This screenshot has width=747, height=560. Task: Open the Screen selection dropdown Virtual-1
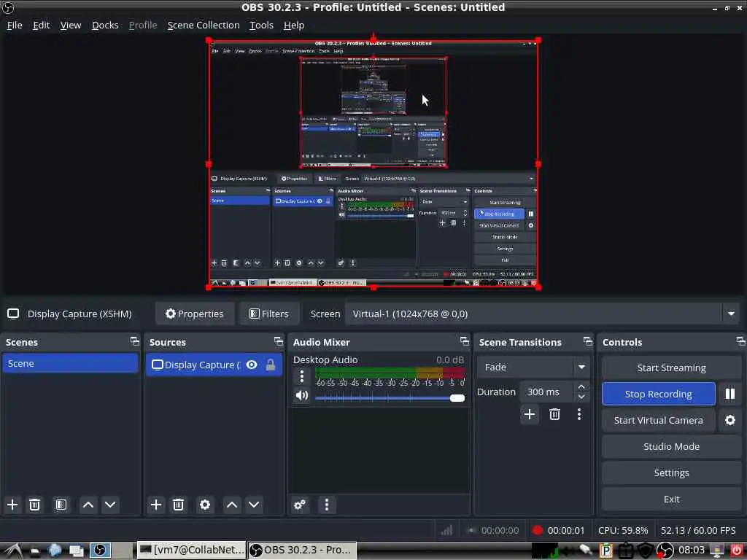coord(542,314)
